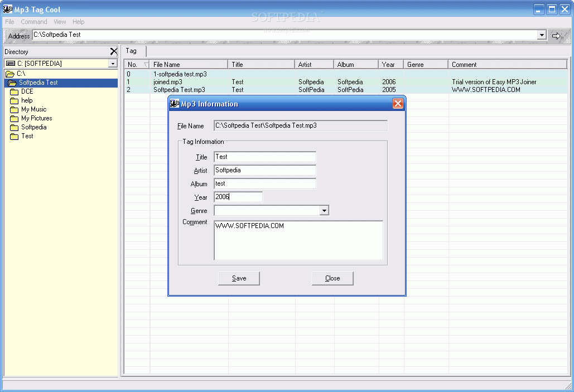Click the Softpedia folder icon in tree
Image resolution: width=574 pixels, height=392 pixels.
15,127
